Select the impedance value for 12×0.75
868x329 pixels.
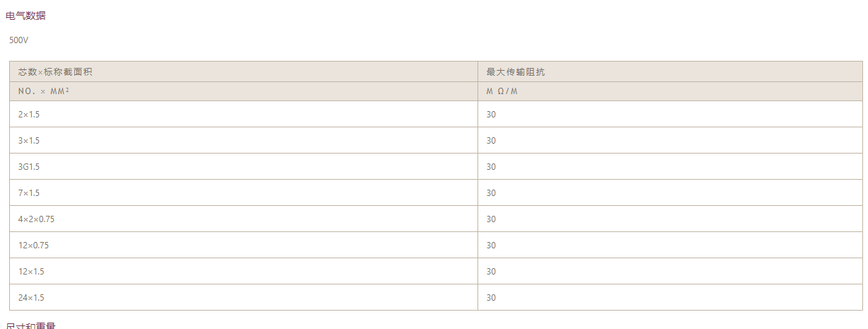(x=491, y=246)
